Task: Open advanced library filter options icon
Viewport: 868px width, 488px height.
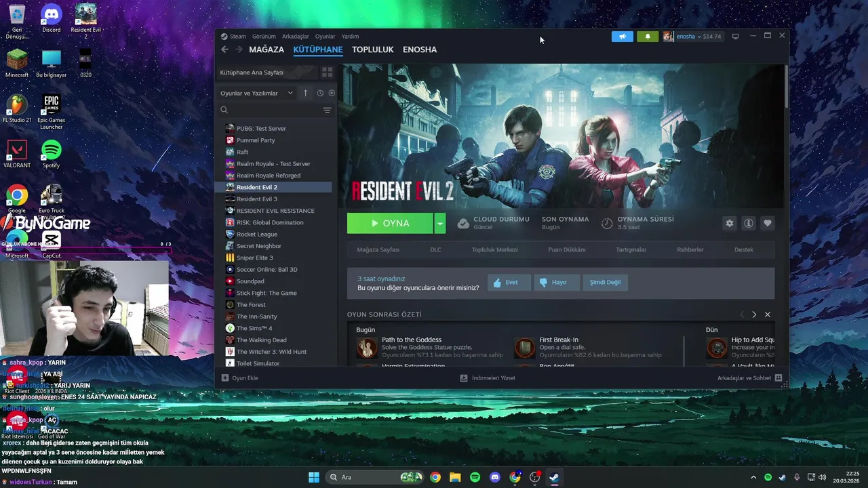Action: click(327, 110)
